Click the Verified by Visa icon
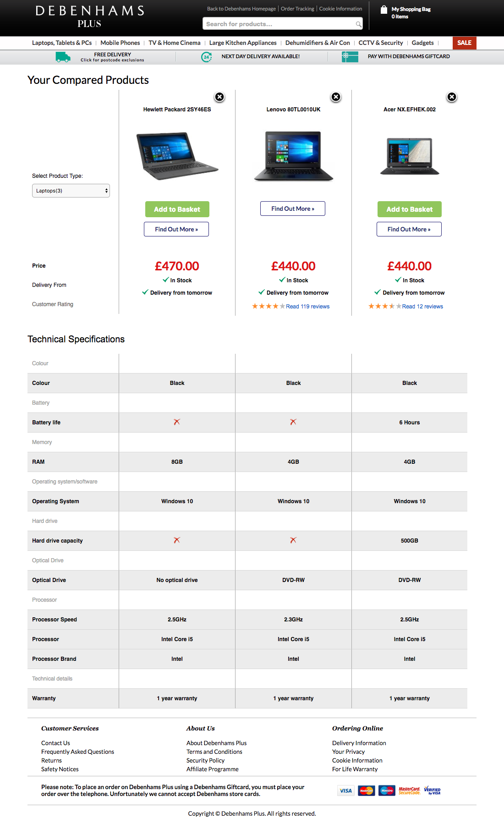504x840 pixels. 433,791
